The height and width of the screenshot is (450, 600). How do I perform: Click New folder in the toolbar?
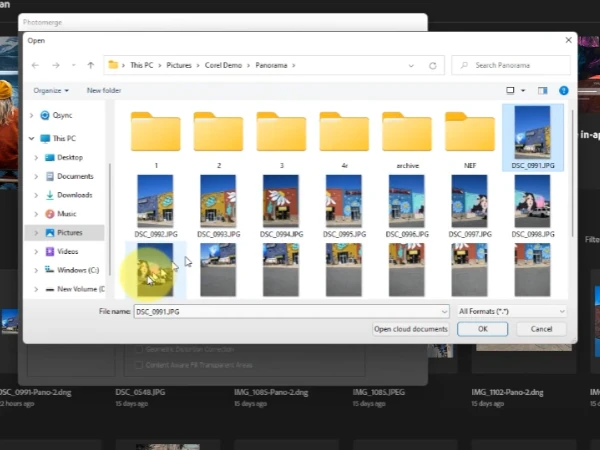click(104, 91)
